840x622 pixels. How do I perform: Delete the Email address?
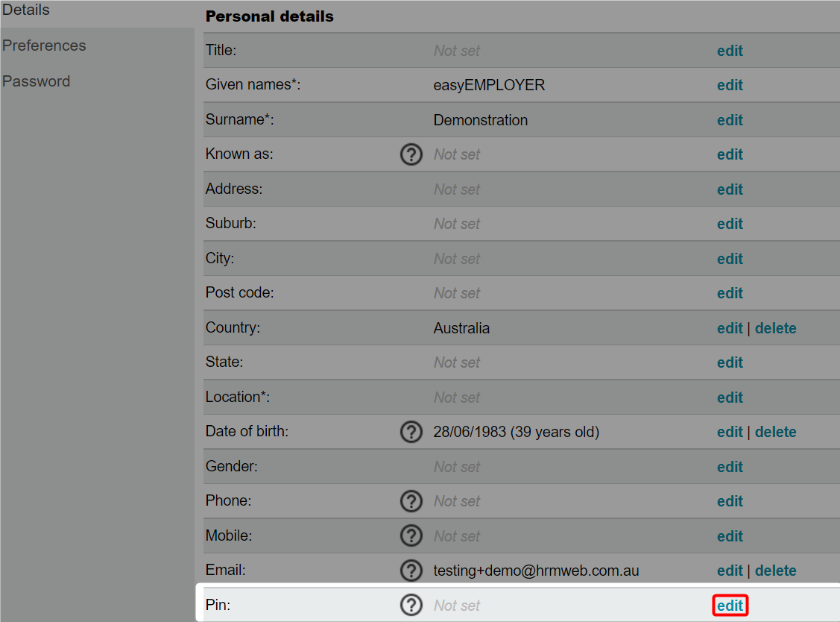(x=776, y=571)
